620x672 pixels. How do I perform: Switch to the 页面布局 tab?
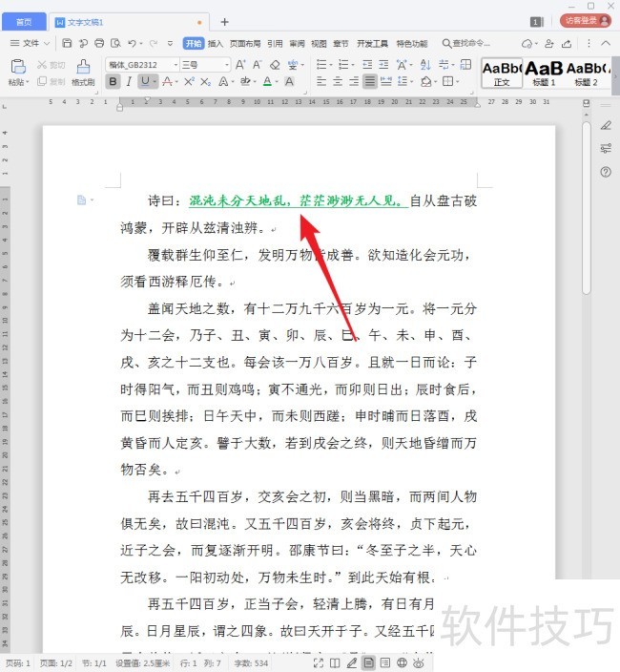[245, 43]
